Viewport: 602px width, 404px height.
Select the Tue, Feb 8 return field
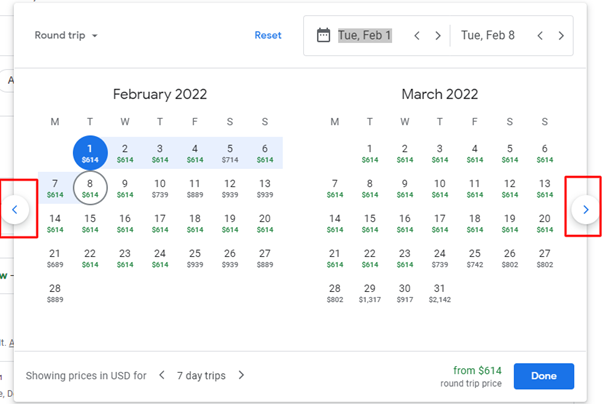(x=488, y=35)
